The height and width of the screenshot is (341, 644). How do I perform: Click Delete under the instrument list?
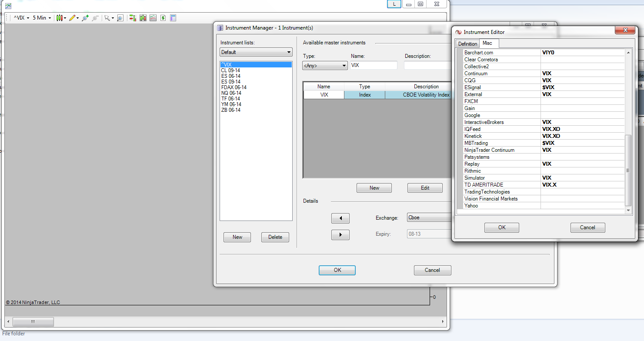click(275, 237)
